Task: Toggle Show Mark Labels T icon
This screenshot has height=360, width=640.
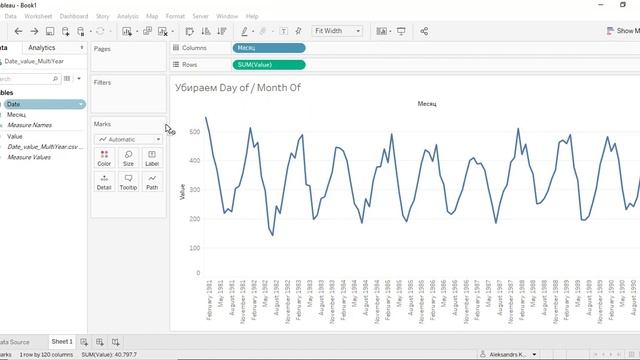Action: [x=284, y=31]
